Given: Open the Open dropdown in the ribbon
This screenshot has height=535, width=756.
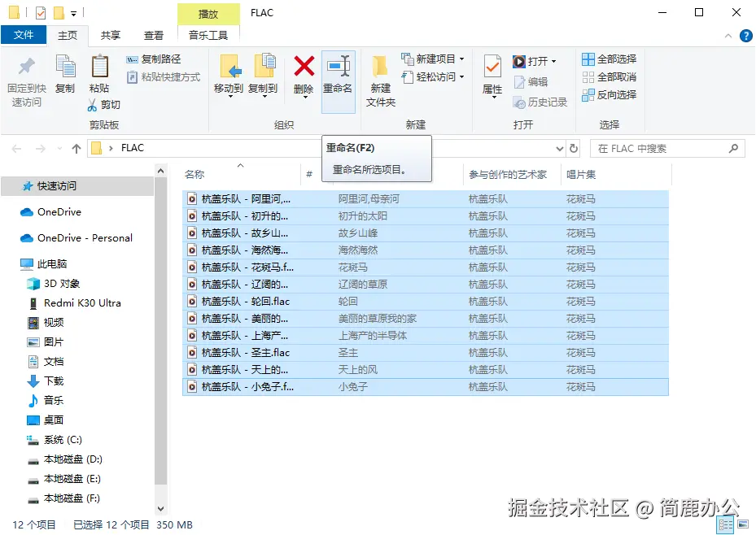Looking at the screenshot, I should click(x=534, y=61).
